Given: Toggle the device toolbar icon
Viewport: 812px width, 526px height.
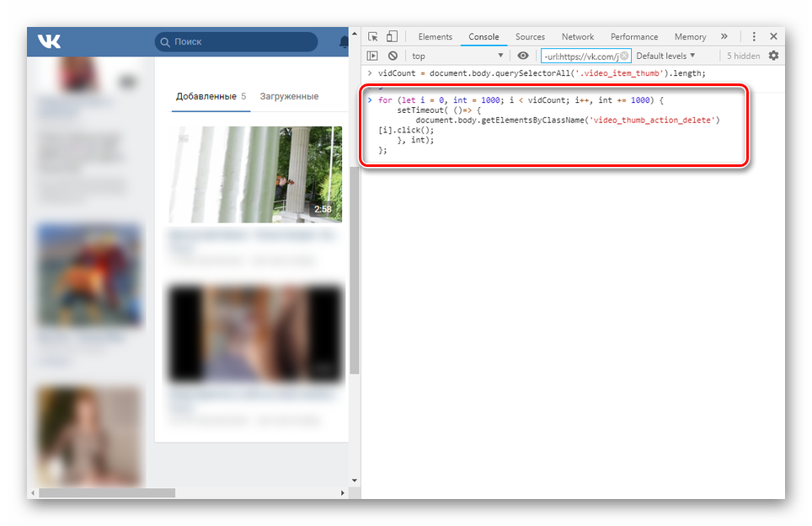Looking at the screenshot, I should point(392,37).
